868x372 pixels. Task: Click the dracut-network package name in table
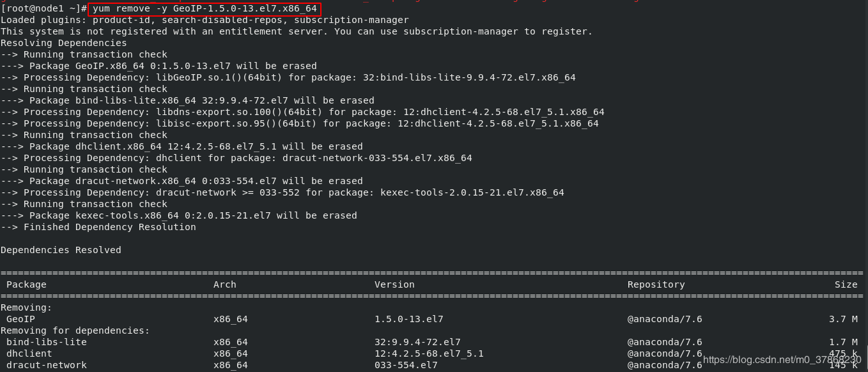tap(46, 365)
